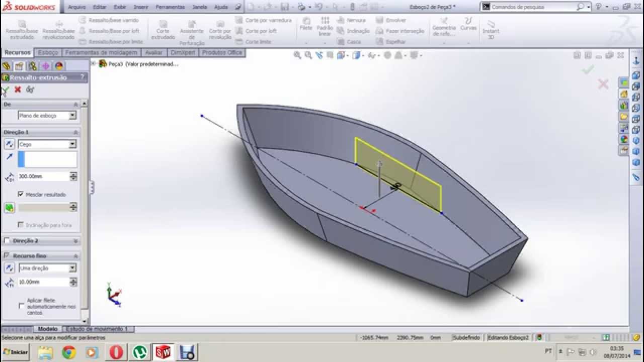Confirm the extrusion with the green checkmark
This screenshot has height=362, width=644.
[x=6, y=89]
